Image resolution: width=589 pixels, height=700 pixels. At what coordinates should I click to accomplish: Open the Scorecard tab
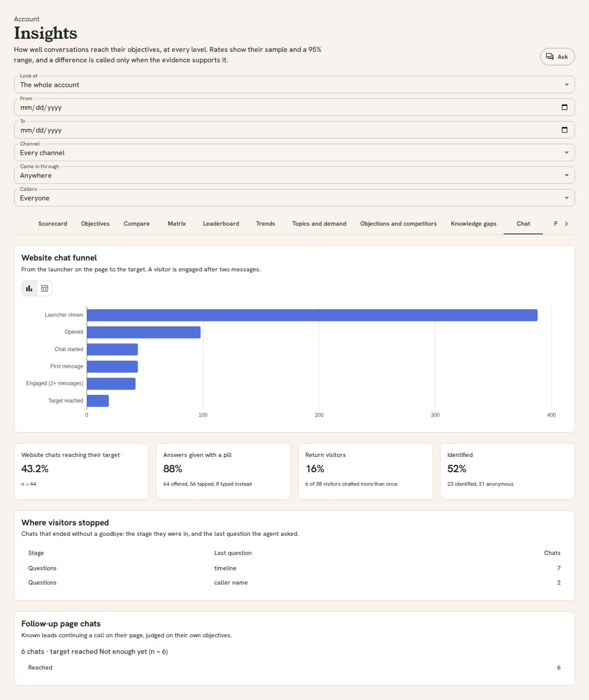click(53, 223)
